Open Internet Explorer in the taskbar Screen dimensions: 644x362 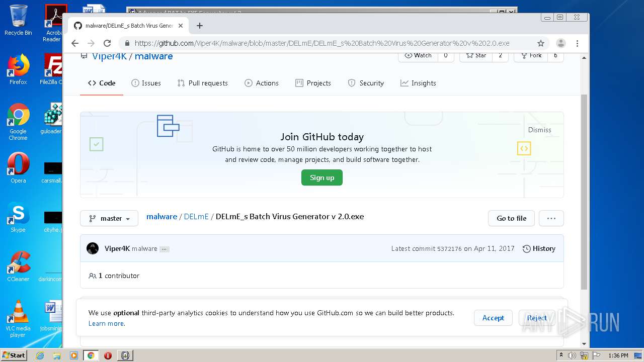pyautogui.click(x=40, y=355)
